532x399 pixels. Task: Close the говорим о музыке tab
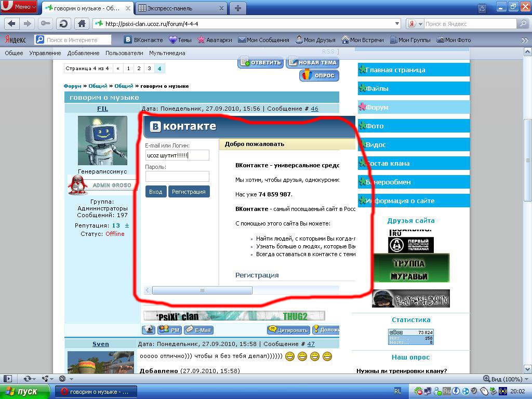128,8
